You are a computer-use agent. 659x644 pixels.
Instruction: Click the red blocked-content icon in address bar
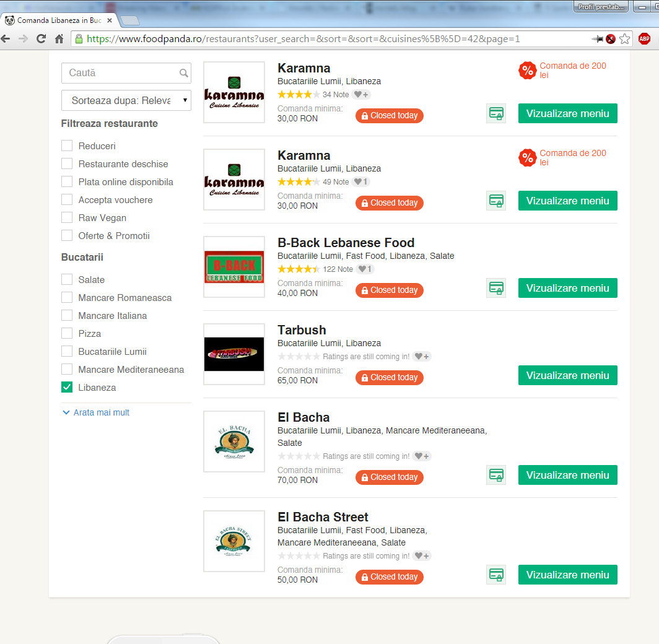pyautogui.click(x=611, y=39)
